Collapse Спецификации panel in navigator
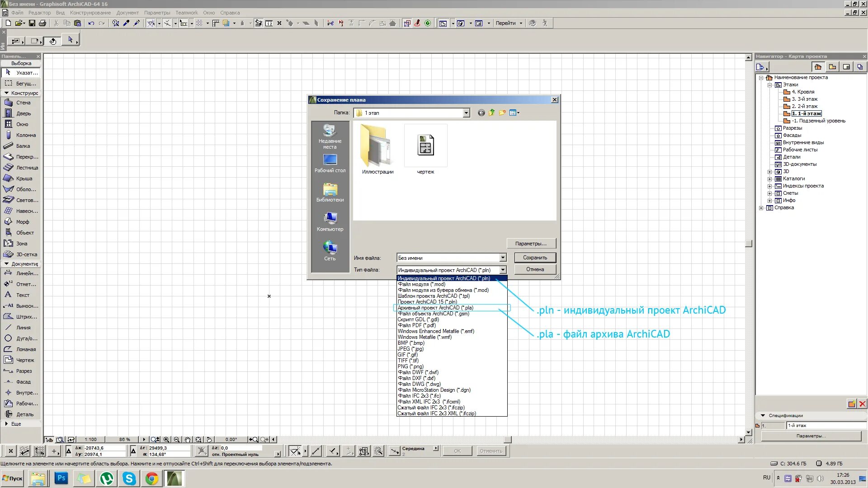Image resolution: width=868 pixels, height=488 pixels. (763, 415)
